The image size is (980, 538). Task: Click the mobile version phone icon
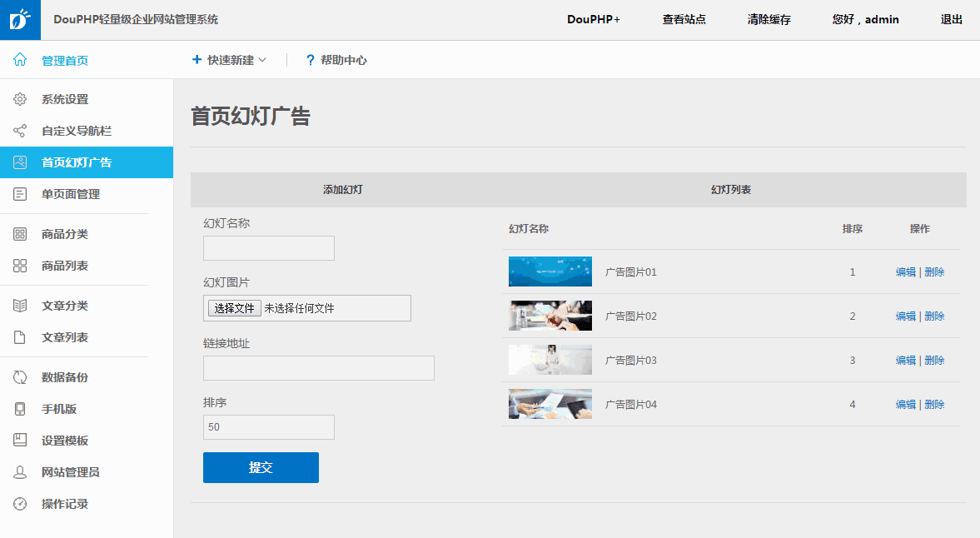pyautogui.click(x=20, y=409)
